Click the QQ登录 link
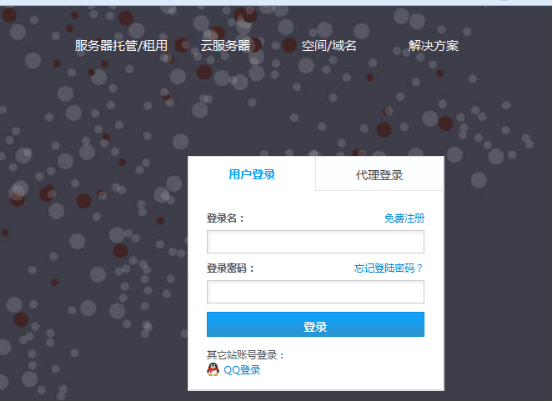 tap(242, 370)
